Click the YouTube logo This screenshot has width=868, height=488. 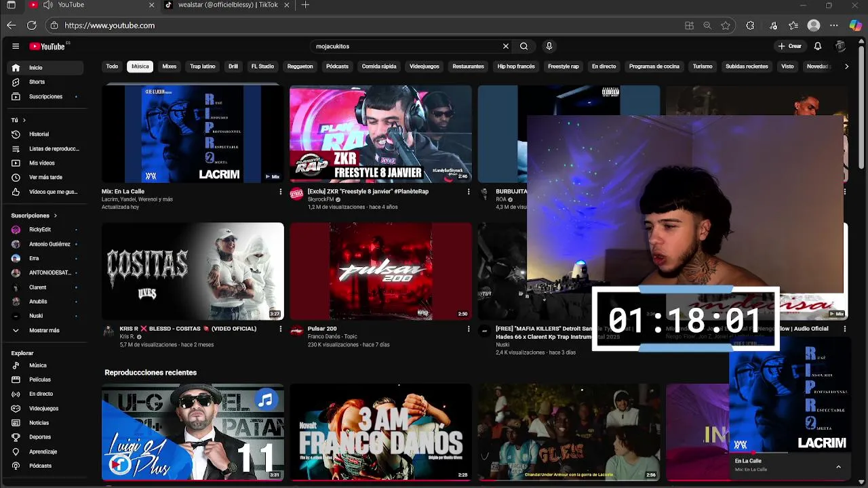point(47,46)
